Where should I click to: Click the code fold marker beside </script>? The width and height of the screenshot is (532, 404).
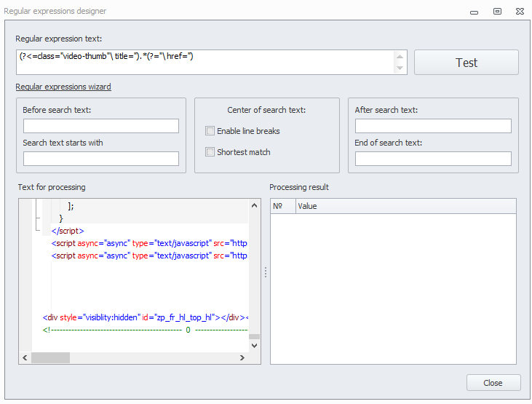click(x=38, y=230)
